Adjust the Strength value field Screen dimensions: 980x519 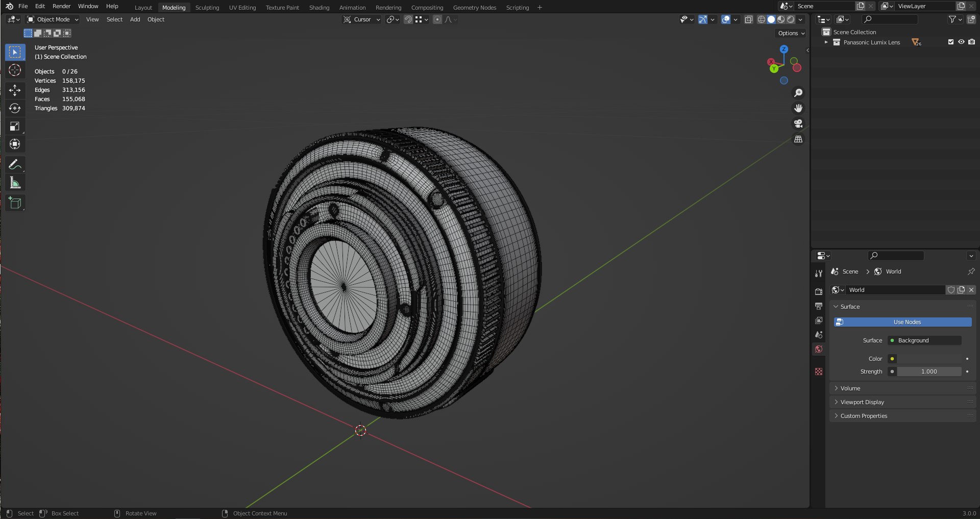929,372
